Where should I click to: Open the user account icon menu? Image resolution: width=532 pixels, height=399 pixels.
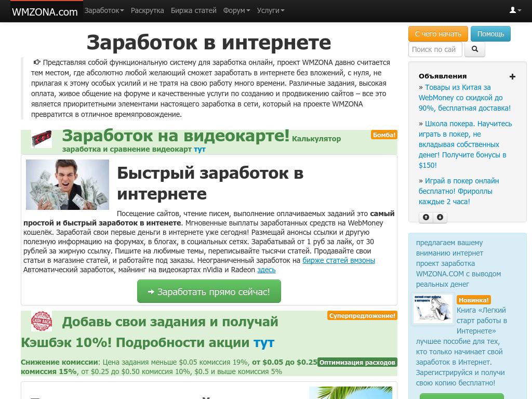click(515, 10)
